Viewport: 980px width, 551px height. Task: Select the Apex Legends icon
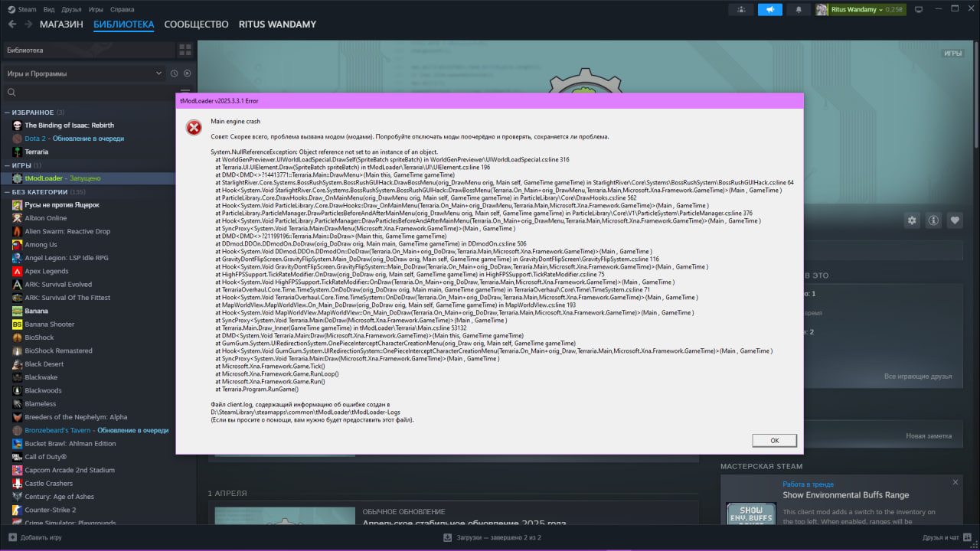[x=18, y=271]
